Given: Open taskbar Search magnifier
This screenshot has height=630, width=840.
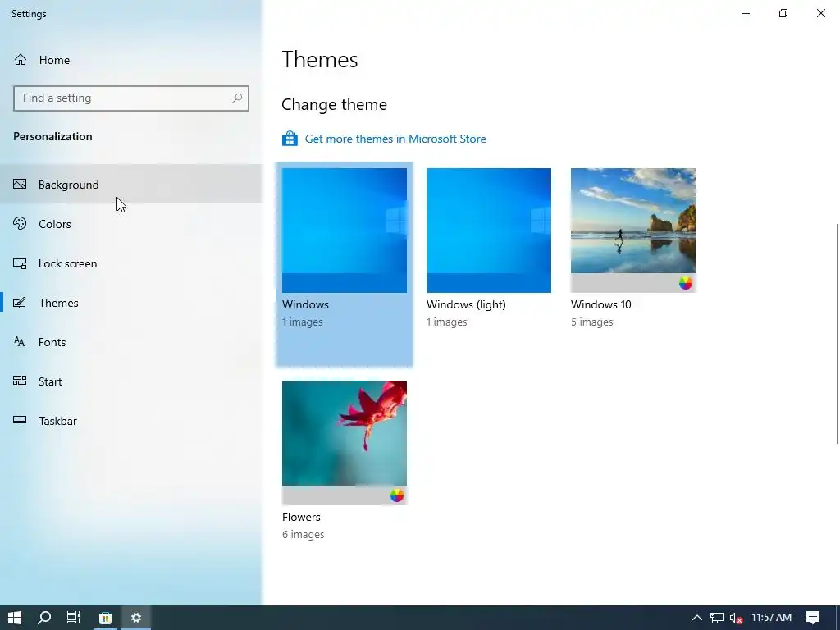Looking at the screenshot, I should click(x=44, y=618).
